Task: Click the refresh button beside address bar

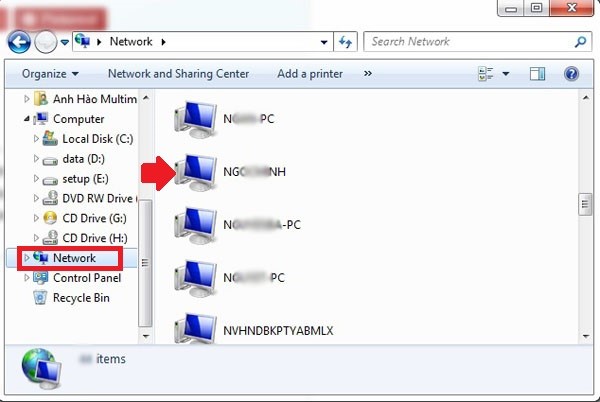Action: tap(346, 42)
